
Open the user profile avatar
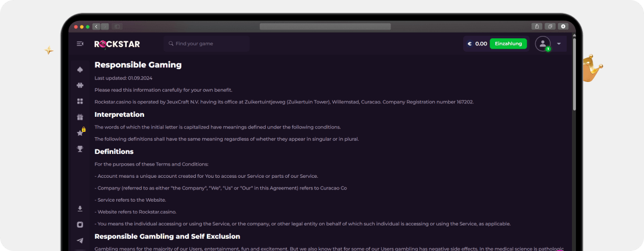point(542,44)
